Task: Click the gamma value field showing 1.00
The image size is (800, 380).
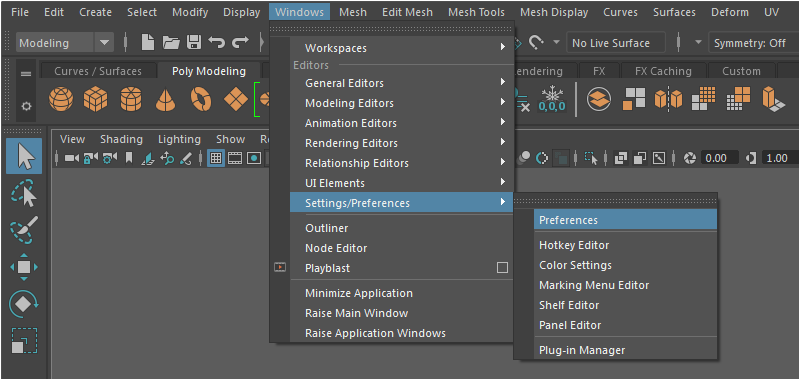Action: tap(780, 159)
